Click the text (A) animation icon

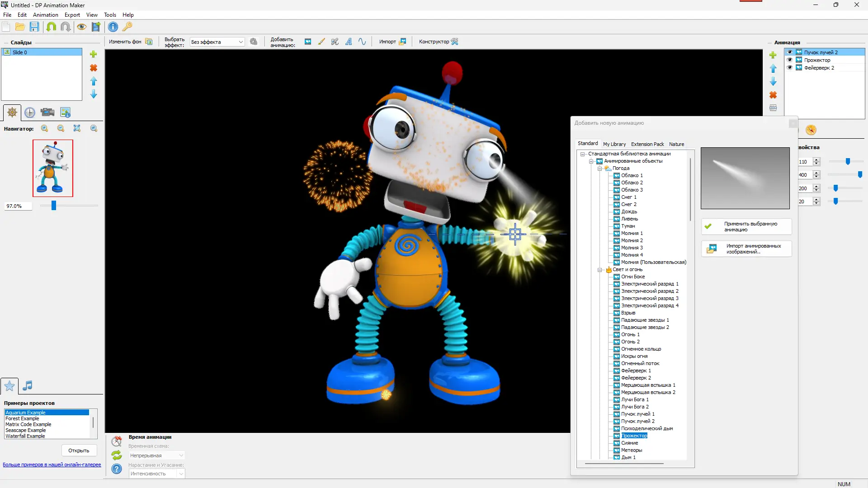349,41
